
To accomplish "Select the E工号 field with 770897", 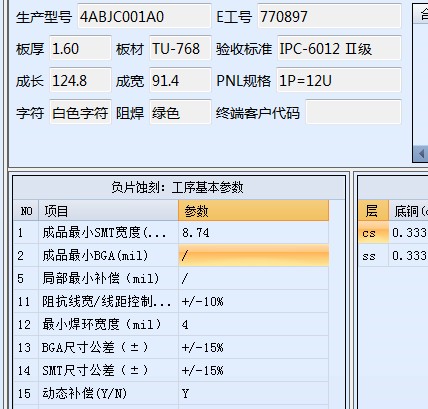I will [329, 16].
